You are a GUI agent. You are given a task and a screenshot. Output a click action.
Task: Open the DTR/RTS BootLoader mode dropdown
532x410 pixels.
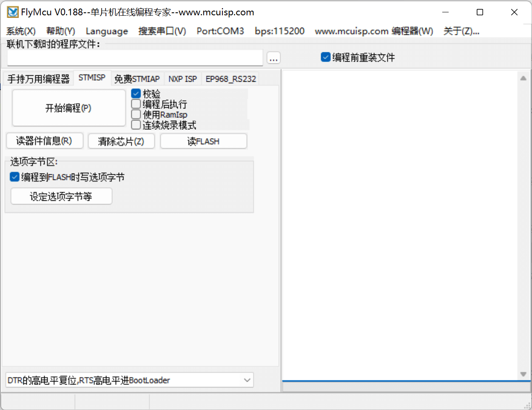pos(247,380)
